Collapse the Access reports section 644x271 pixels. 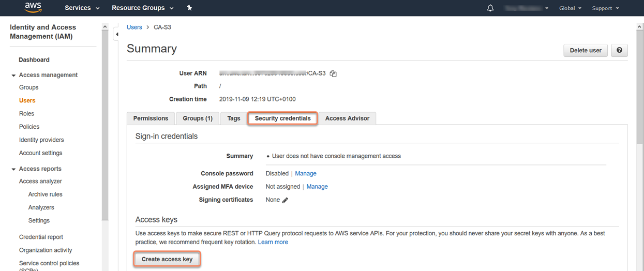[13, 169]
